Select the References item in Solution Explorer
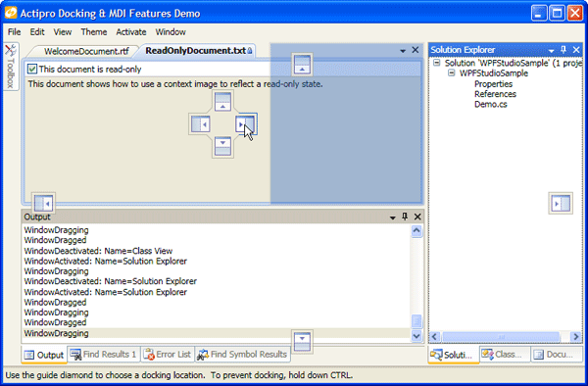This screenshot has width=588, height=386. click(495, 94)
